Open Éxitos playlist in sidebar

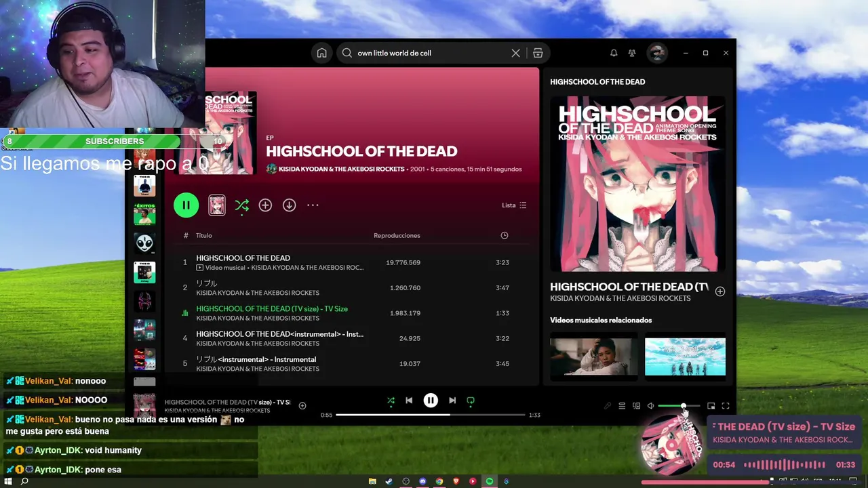[x=144, y=213]
